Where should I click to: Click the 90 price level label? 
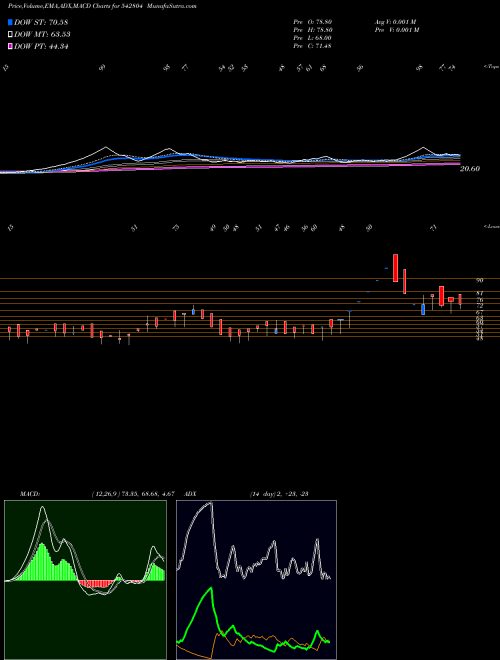(480, 280)
